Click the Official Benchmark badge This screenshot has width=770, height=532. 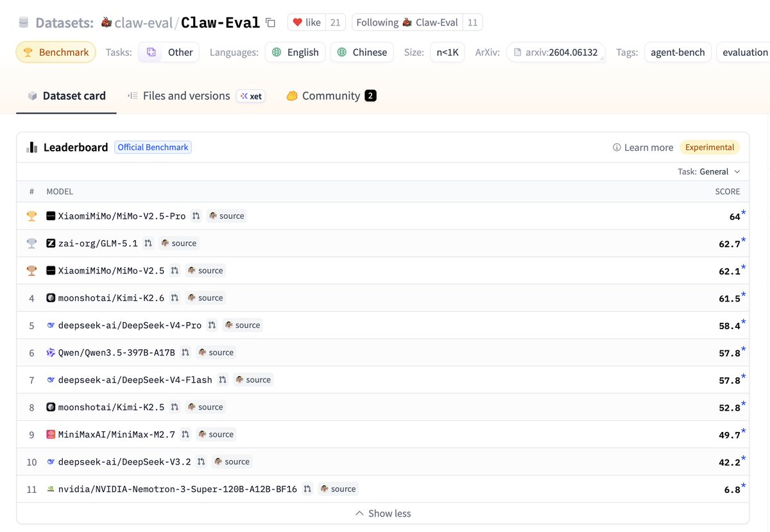click(x=153, y=147)
